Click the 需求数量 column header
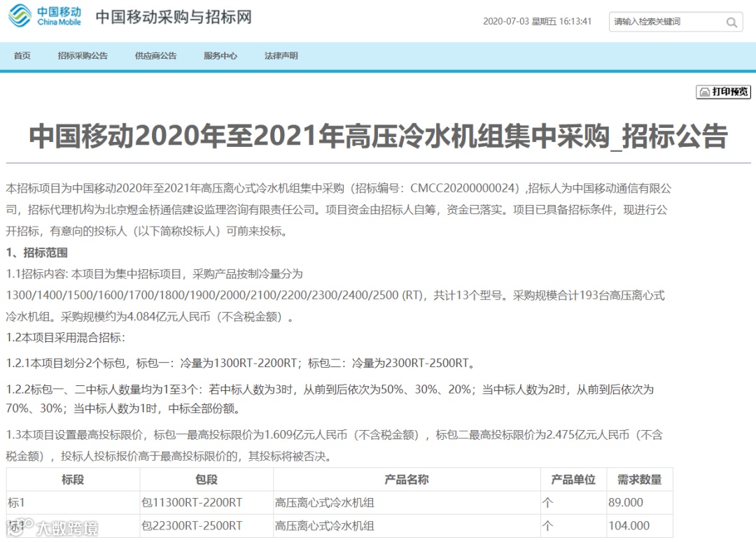756x542 pixels. [639, 479]
